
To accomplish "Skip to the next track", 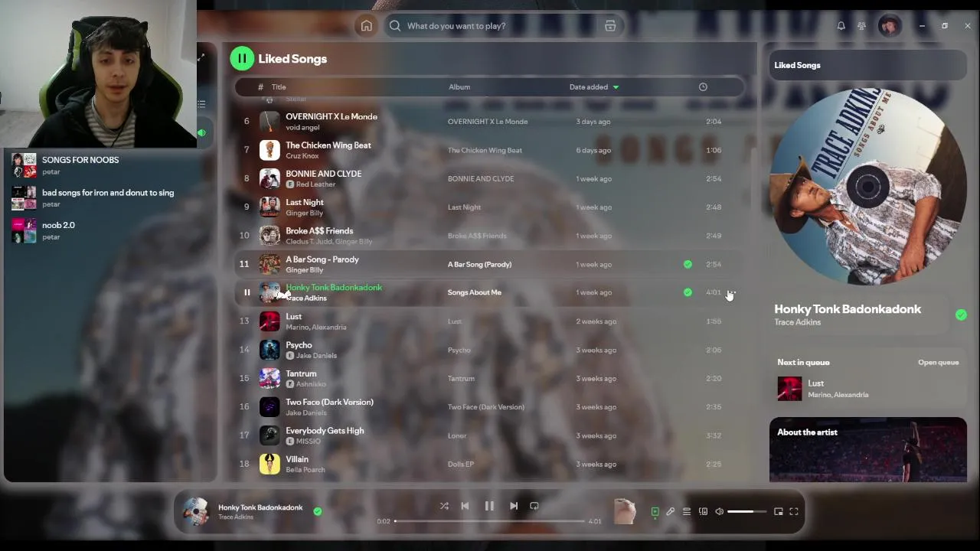I will tap(514, 506).
